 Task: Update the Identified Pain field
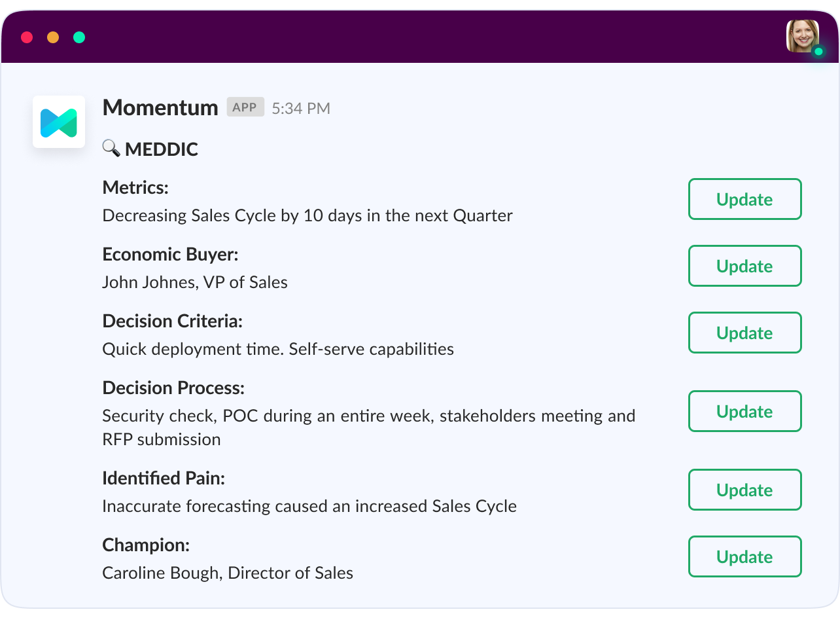[744, 490]
